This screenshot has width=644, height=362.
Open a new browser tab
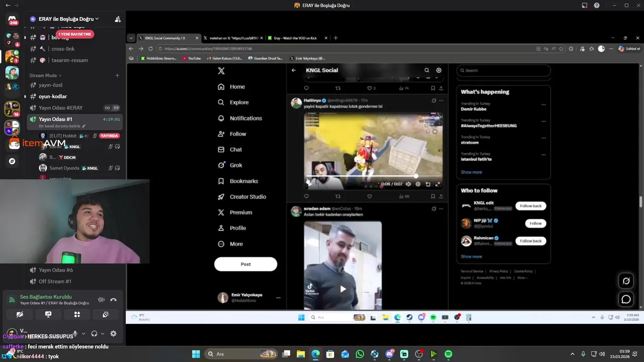336,38
